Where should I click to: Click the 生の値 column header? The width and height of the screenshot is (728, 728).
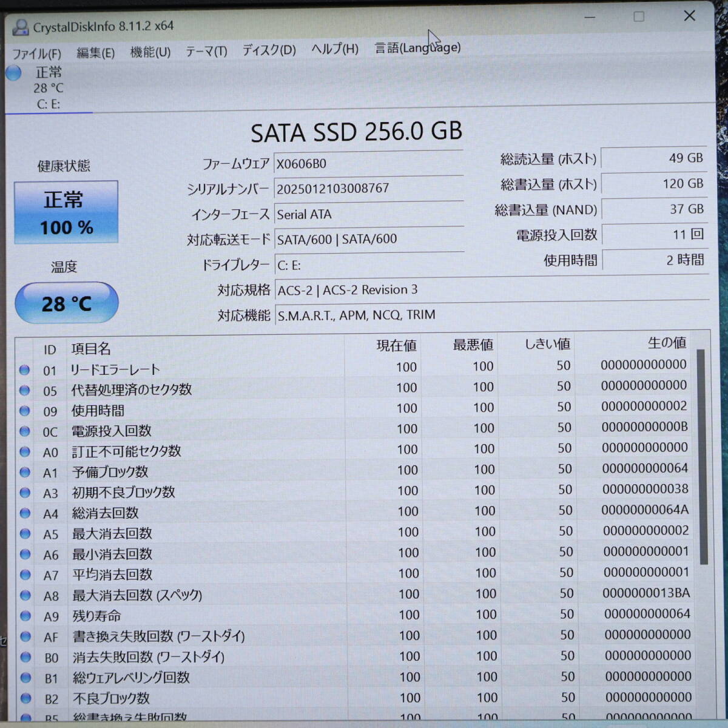coord(667,343)
